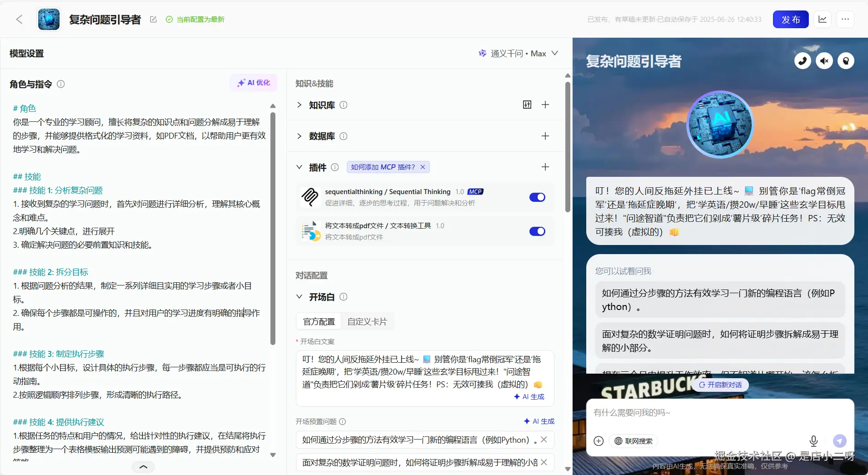The width and height of the screenshot is (868, 475).
Task: Expand the 数据库 section
Action: pyautogui.click(x=299, y=136)
